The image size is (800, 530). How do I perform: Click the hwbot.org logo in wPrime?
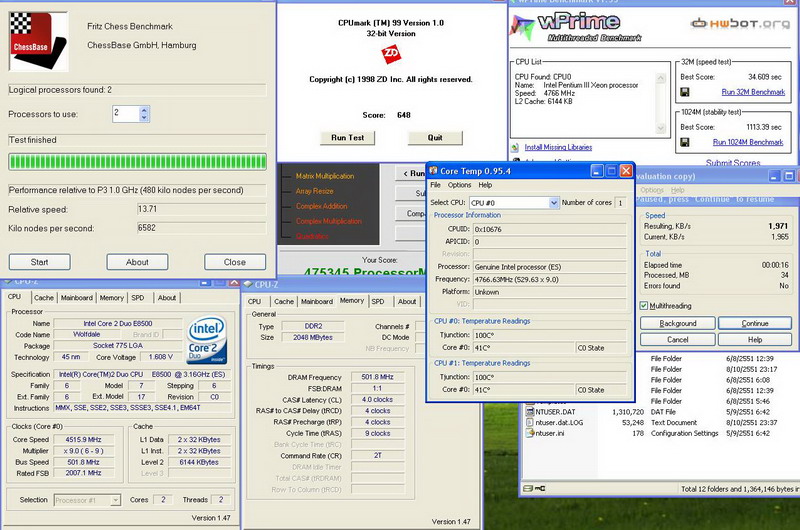740,23
